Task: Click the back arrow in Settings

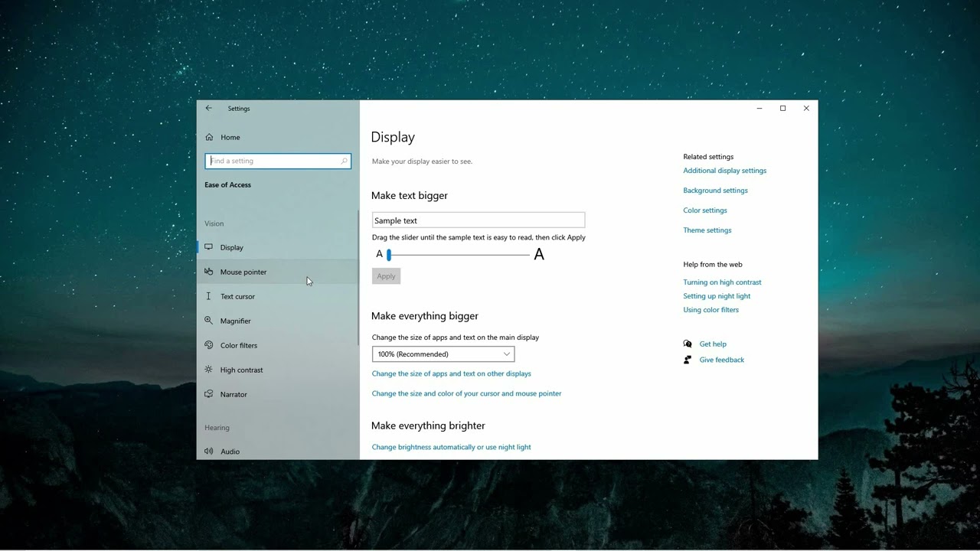Action: click(208, 109)
